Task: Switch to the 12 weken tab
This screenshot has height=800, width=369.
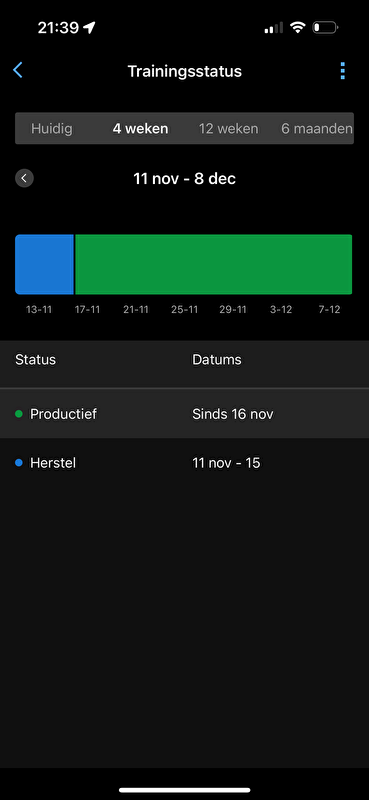Action: point(229,129)
